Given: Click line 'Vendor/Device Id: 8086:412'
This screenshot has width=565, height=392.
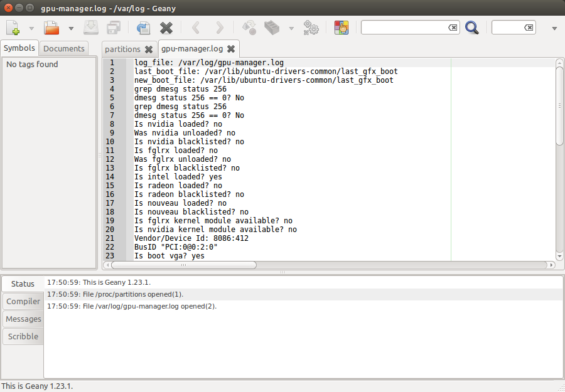Looking at the screenshot, I should [191, 238].
